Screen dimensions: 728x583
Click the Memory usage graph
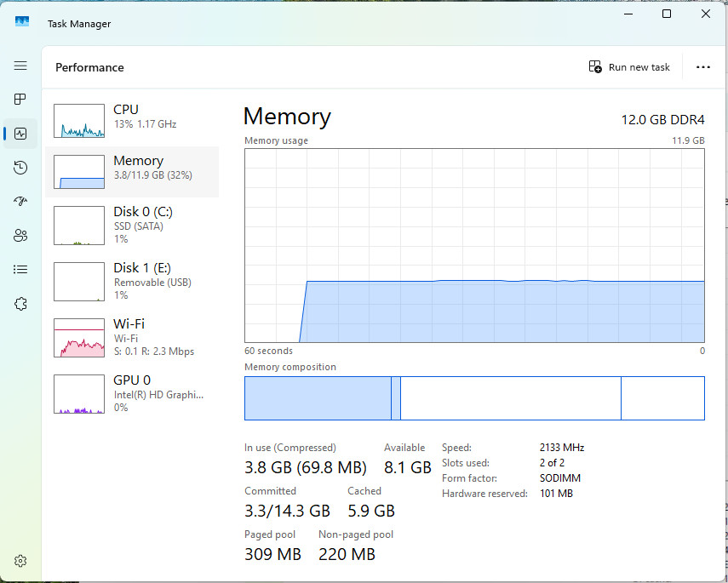pyautogui.click(x=474, y=246)
